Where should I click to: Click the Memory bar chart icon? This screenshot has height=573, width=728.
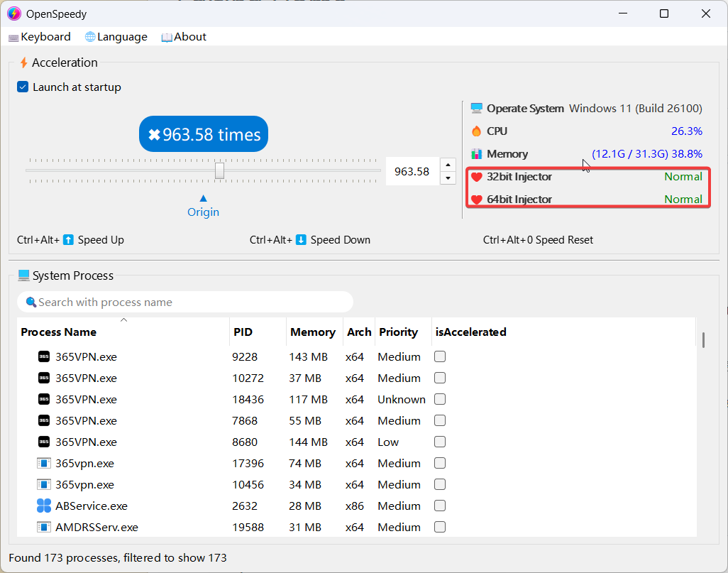[476, 154]
